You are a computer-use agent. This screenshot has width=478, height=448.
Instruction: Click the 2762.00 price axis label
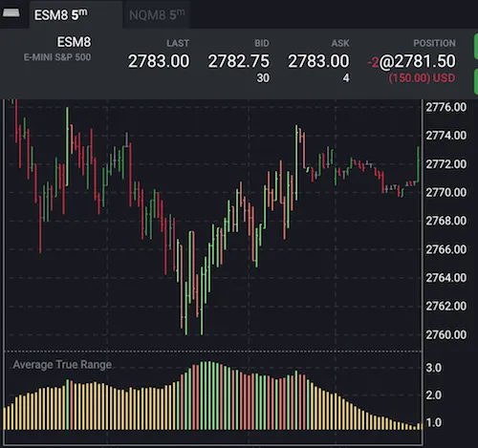pyautogui.click(x=446, y=306)
